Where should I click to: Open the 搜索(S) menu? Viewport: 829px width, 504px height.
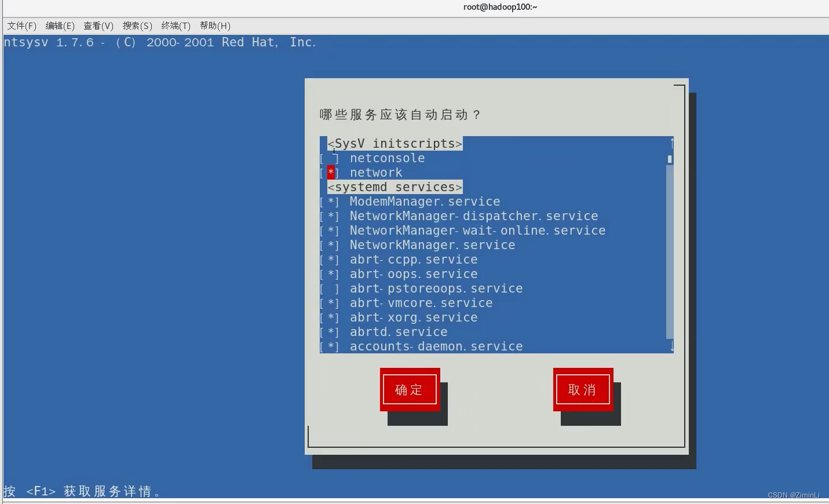pyautogui.click(x=137, y=26)
